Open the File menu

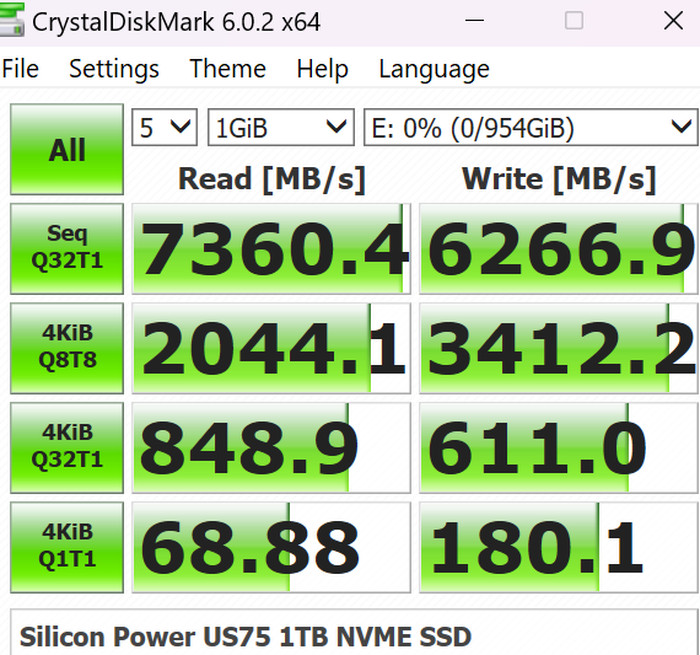[20, 69]
